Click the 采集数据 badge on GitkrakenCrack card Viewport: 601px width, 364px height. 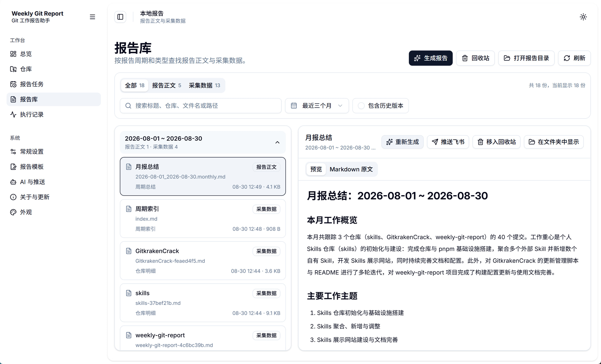[x=266, y=251]
